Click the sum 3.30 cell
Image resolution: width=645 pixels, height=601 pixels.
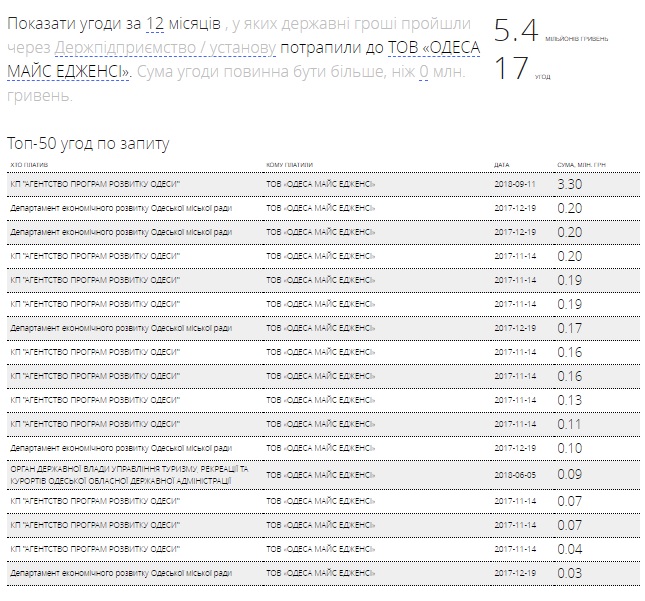tap(570, 184)
